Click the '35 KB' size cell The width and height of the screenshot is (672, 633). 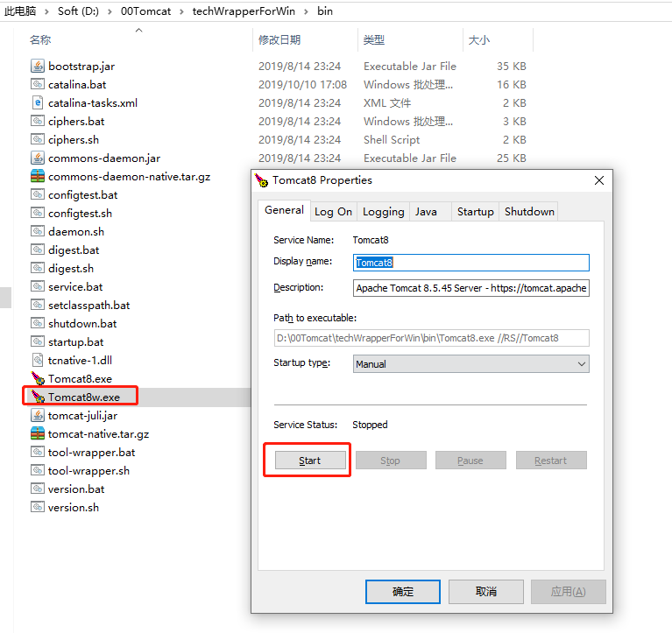pyautogui.click(x=512, y=66)
